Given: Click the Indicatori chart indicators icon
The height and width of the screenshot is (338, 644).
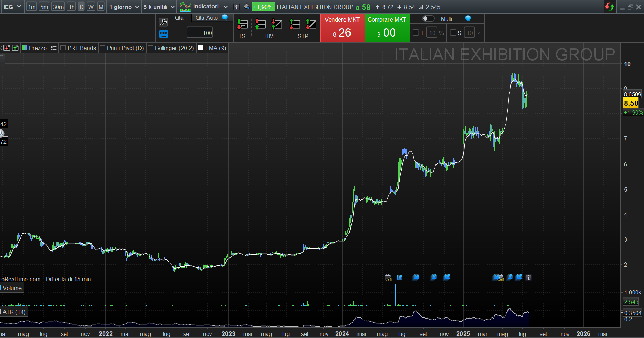Looking at the screenshot, I should point(185,7).
